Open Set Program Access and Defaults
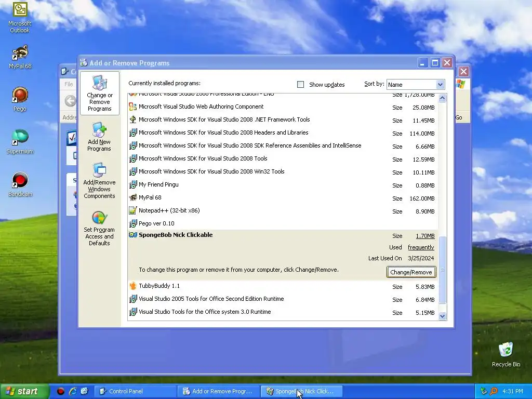 [x=99, y=228]
